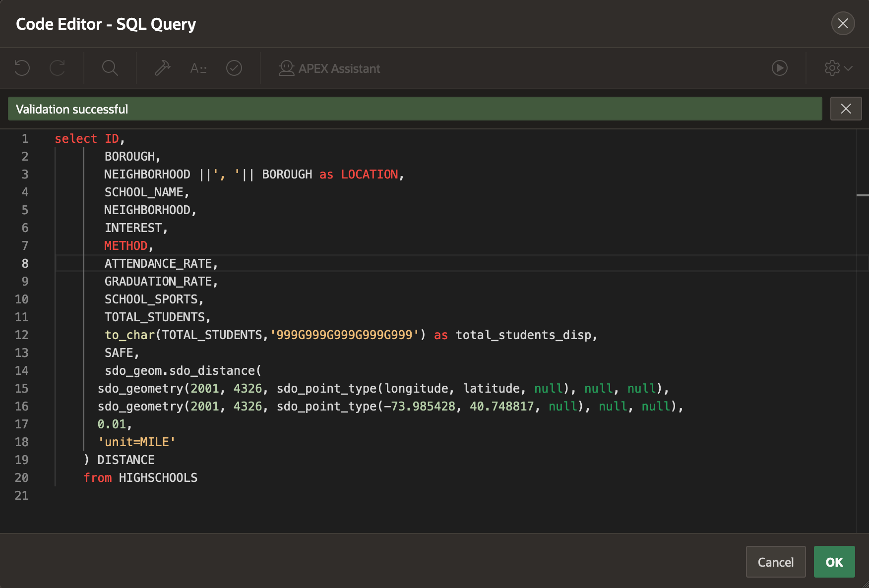
Task: Expand the editor settings gear dropdown
Action: pyautogui.click(x=838, y=68)
